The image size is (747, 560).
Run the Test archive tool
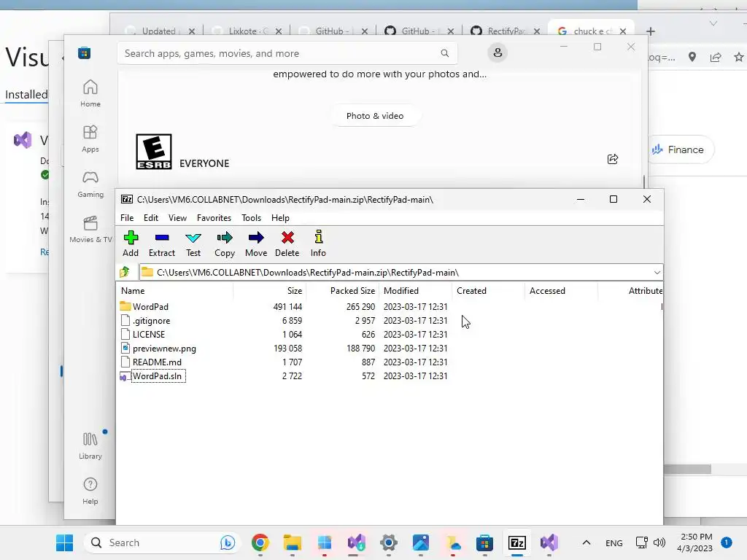coord(193,244)
